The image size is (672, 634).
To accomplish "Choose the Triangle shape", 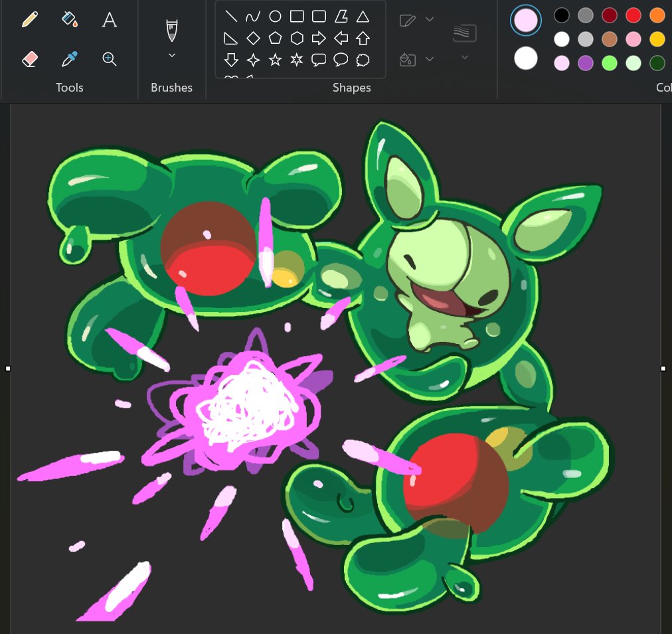I will (x=363, y=17).
